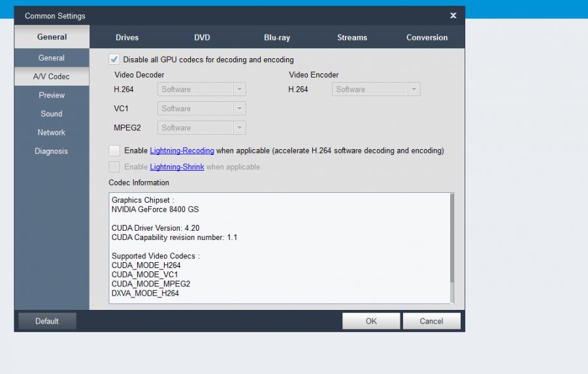This screenshot has height=374, width=588.
Task: Click the Lightning-Recoding hyperlink
Action: click(182, 150)
